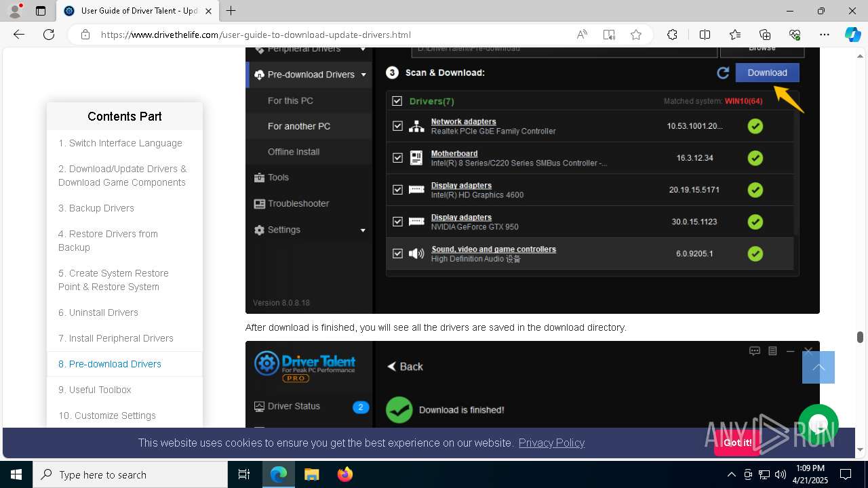This screenshot has width=868, height=488.
Task: Open network status in system tray
Action: point(764,474)
